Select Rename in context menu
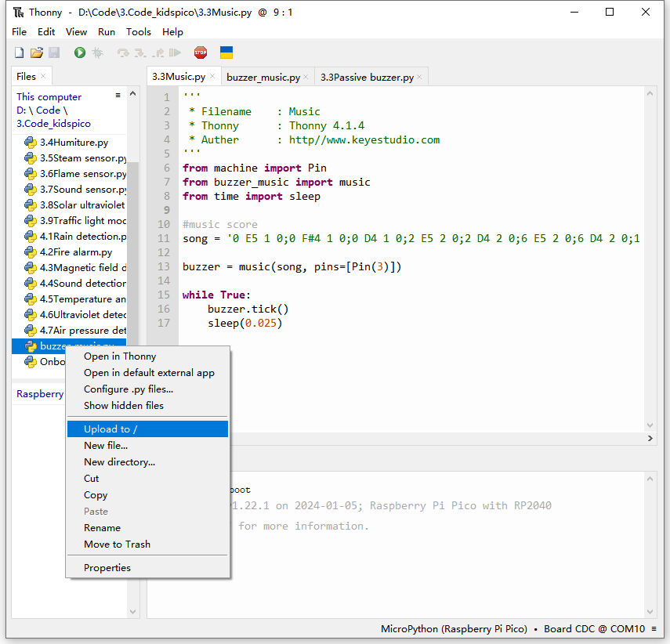Viewport: 670px width, 644px height. [147, 528]
